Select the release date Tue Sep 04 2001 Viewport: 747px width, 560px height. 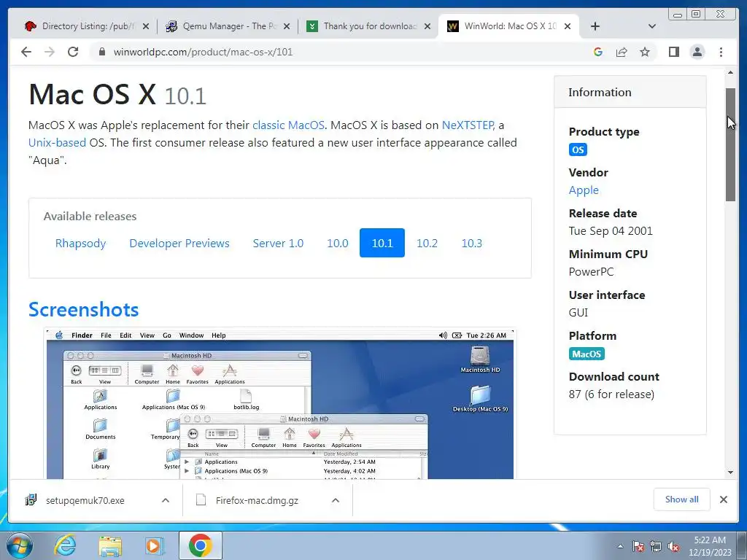[x=611, y=231]
